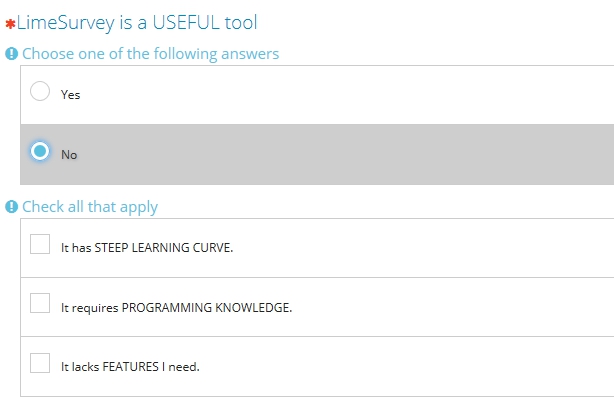The image size is (614, 415).
Task: Click the 'It lacks FEATURES I need.' label
Action: pos(131,366)
